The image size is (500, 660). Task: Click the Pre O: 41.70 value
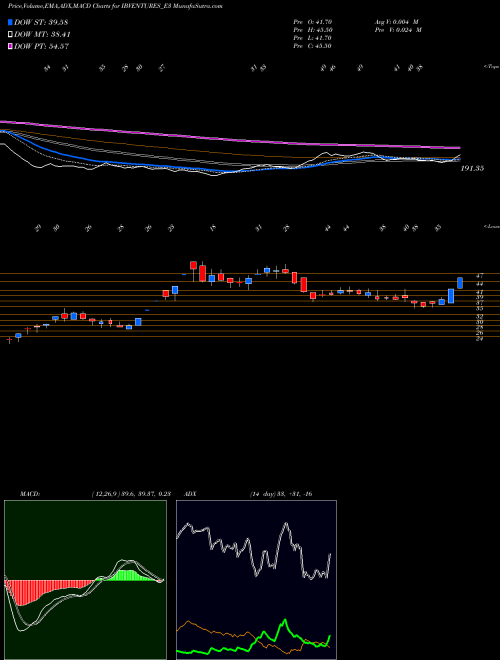[x=313, y=21]
